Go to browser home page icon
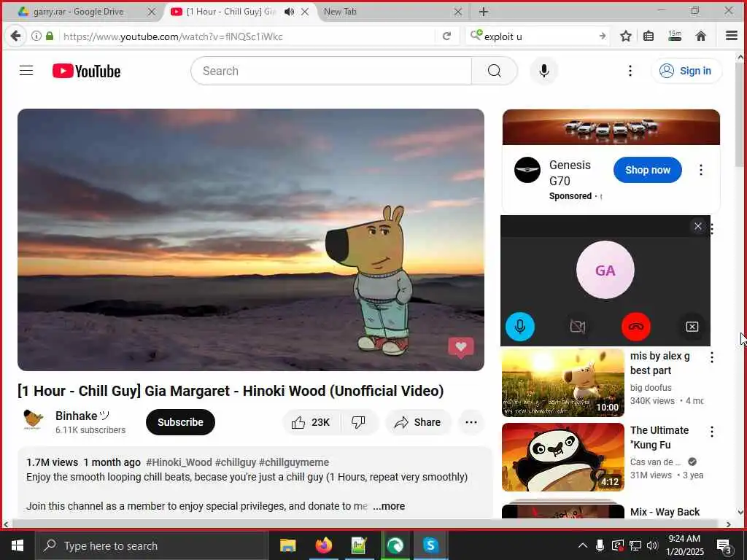This screenshot has width=747, height=560. 701,36
